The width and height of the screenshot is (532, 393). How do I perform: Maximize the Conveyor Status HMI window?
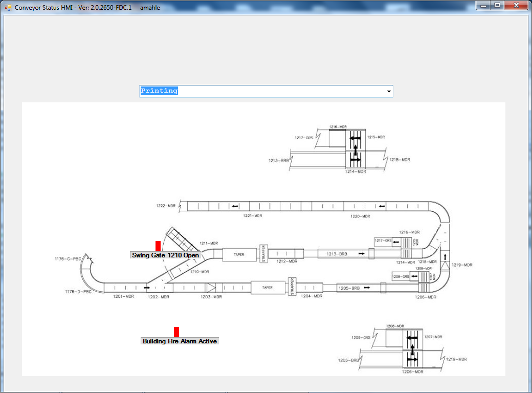pos(497,6)
